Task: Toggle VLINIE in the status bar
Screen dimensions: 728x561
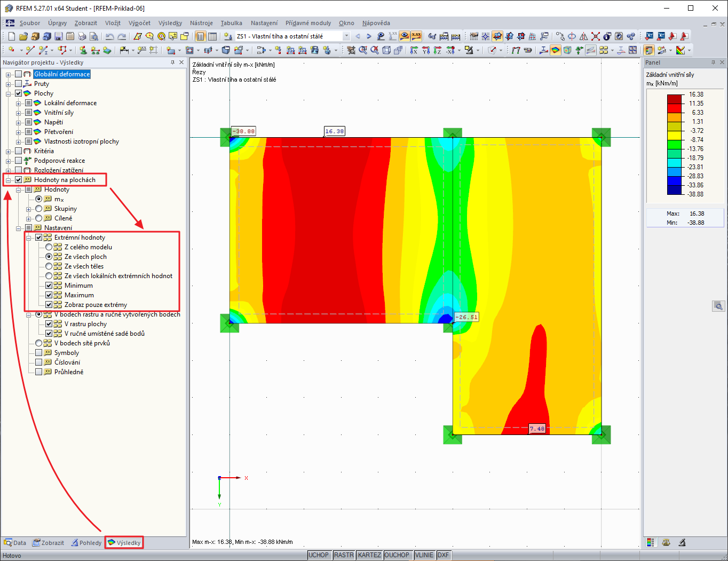Action: (424, 555)
